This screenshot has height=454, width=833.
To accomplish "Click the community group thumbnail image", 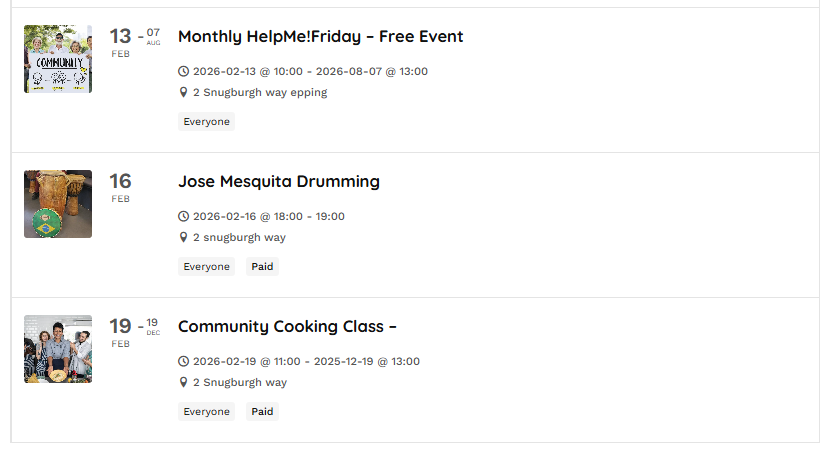I will [58, 59].
